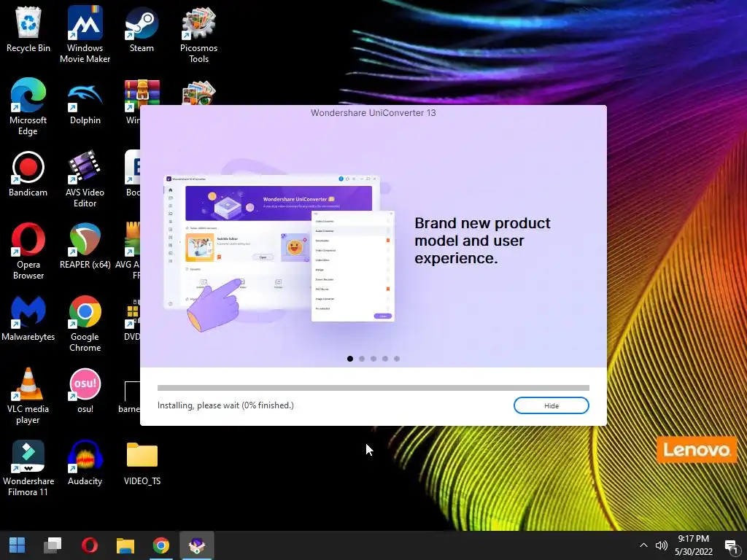Select the AVG antivirus icon behind installer
The image size is (747, 560).
[128, 251]
